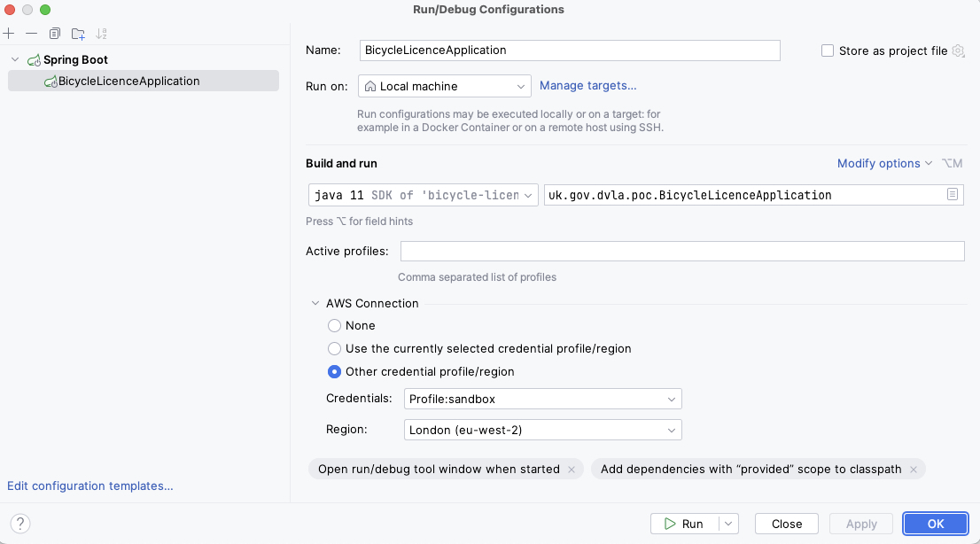Collapse the Spring Boot group
Screen dimensions: 980x544
pos(14,59)
